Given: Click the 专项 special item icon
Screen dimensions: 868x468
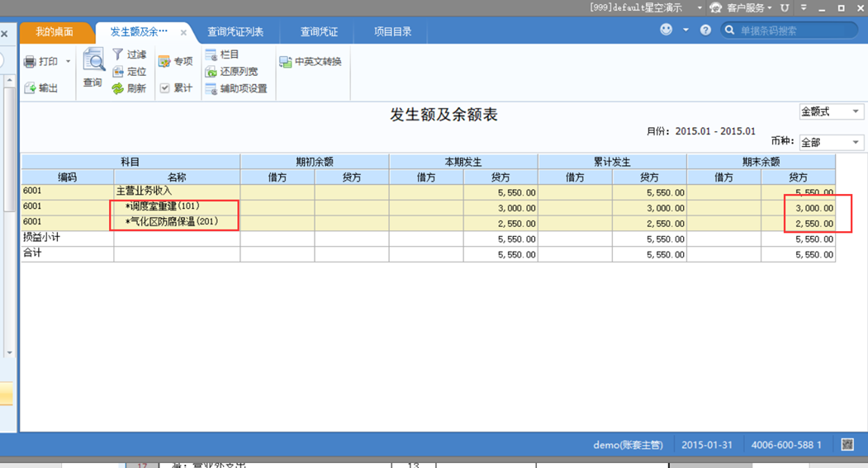Looking at the screenshot, I should coord(164,62).
